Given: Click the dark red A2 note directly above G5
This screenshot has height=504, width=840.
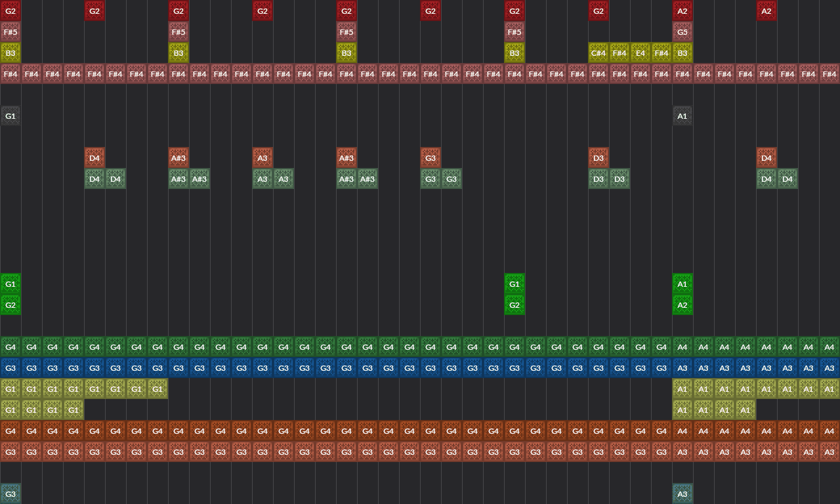Looking at the screenshot, I should (x=682, y=10).
